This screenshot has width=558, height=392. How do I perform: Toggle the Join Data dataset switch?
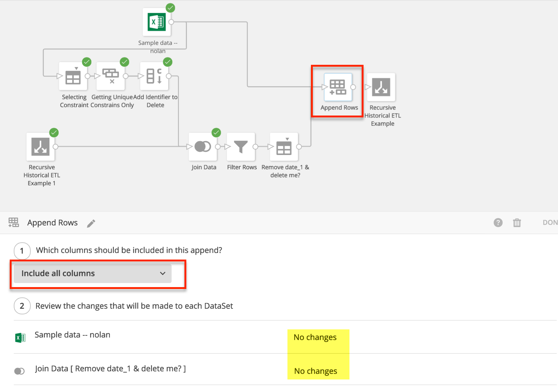(19, 371)
